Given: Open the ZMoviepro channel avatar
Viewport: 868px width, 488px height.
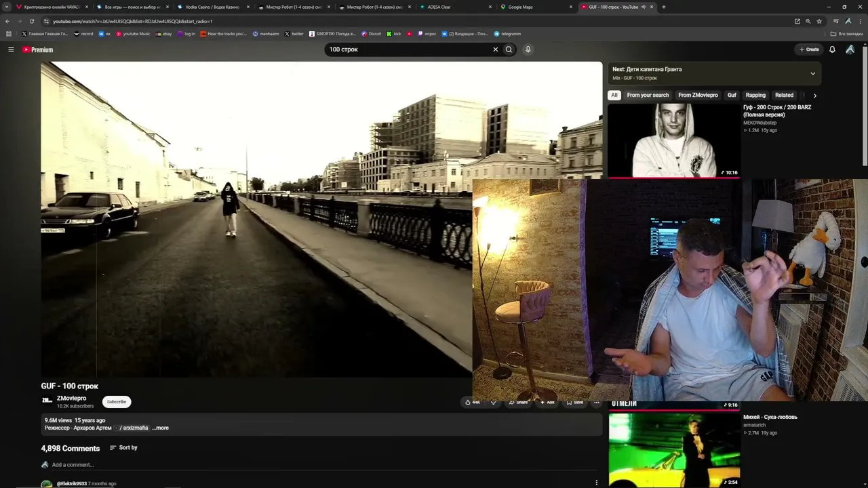Looking at the screenshot, I should point(47,401).
